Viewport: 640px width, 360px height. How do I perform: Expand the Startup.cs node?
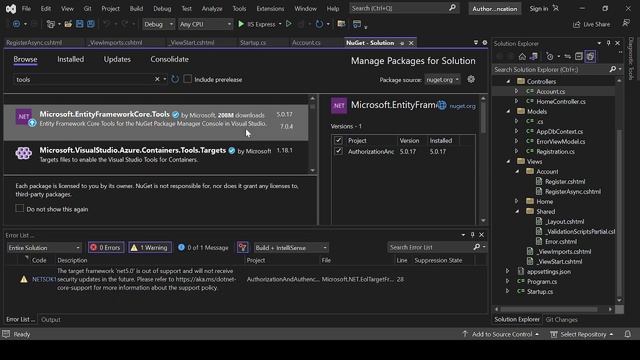[x=508, y=291]
